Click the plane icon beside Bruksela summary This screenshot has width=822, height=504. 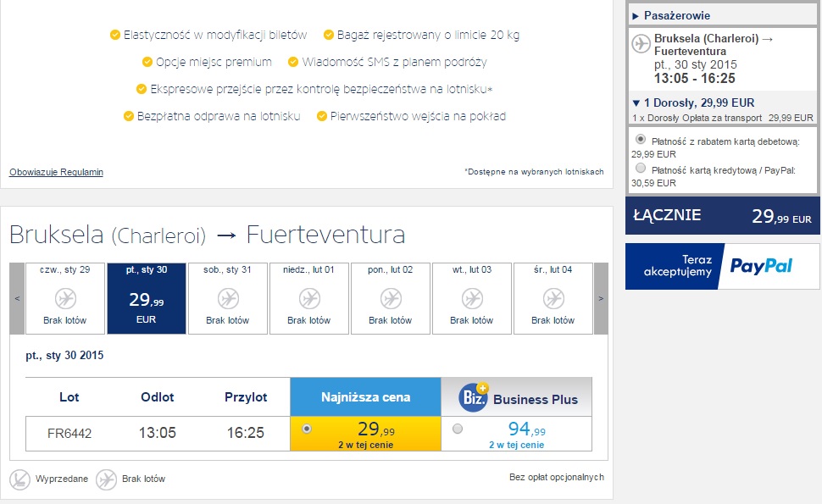(x=641, y=43)
